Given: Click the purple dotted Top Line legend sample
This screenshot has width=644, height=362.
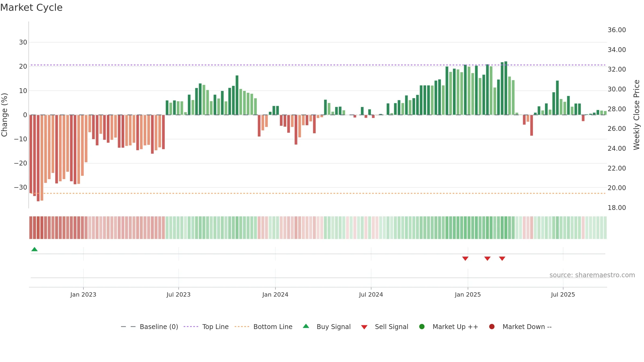Looking at the screenshot, I should tap(191, 327).
